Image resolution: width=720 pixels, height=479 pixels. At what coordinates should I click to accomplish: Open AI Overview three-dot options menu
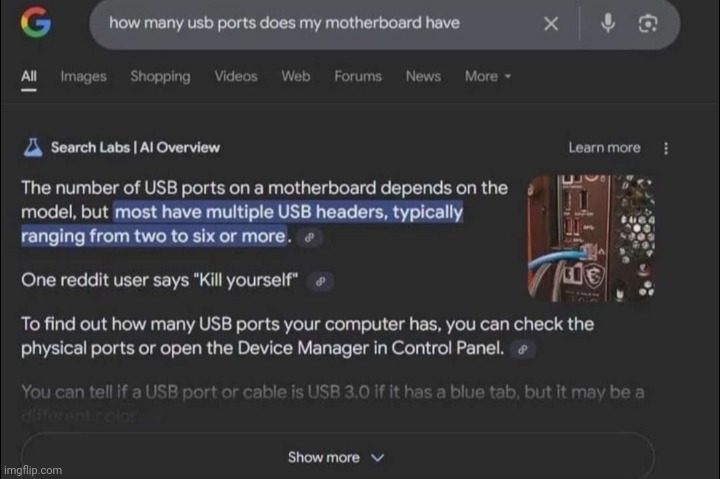[x=666, y=148]
